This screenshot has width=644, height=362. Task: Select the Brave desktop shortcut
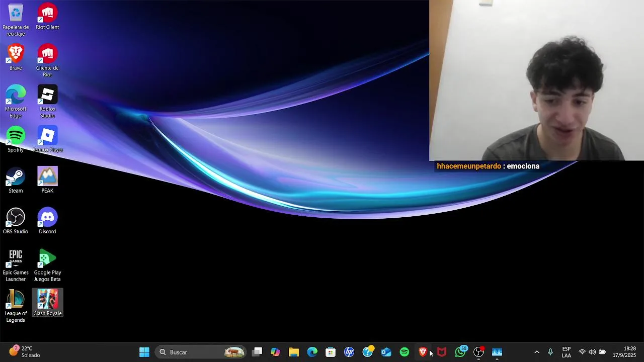click(x=16, y=58)
